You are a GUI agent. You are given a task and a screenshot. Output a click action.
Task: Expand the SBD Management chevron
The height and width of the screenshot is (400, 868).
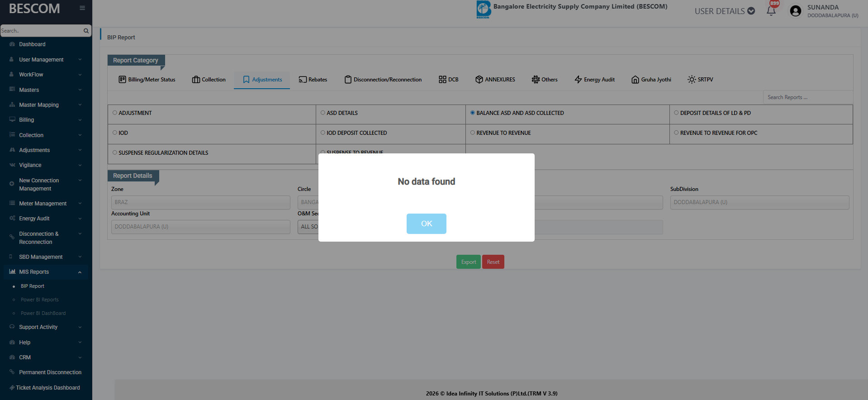(x=80, y=257)
